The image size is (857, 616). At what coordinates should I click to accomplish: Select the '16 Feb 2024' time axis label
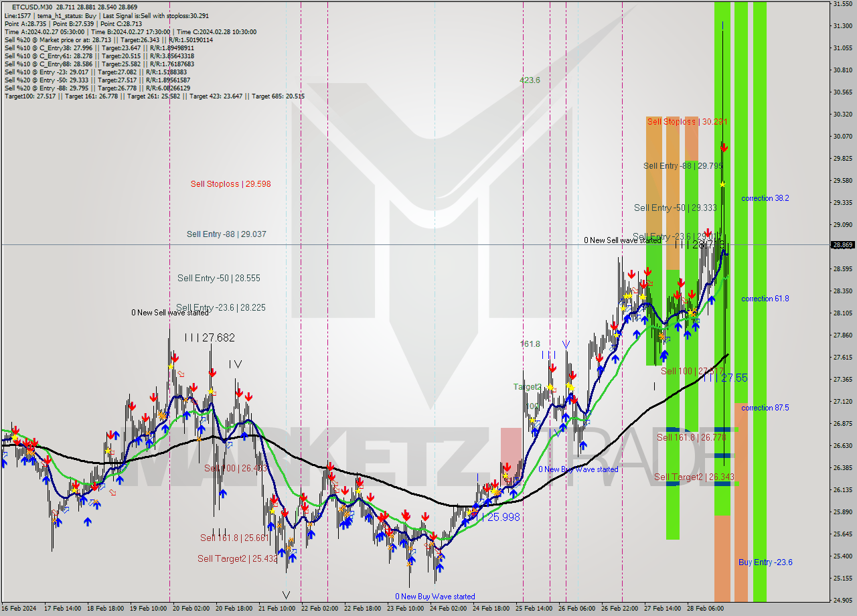(x=19, y=609)
